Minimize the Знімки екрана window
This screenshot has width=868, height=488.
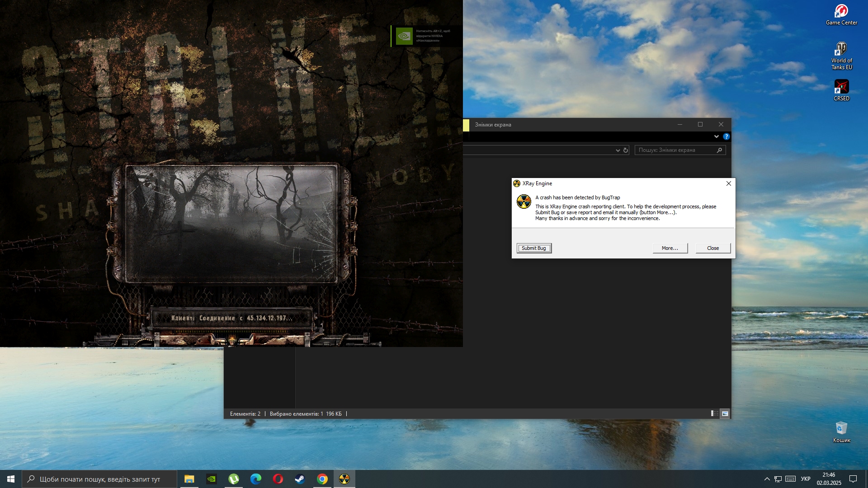pos(679,124)
